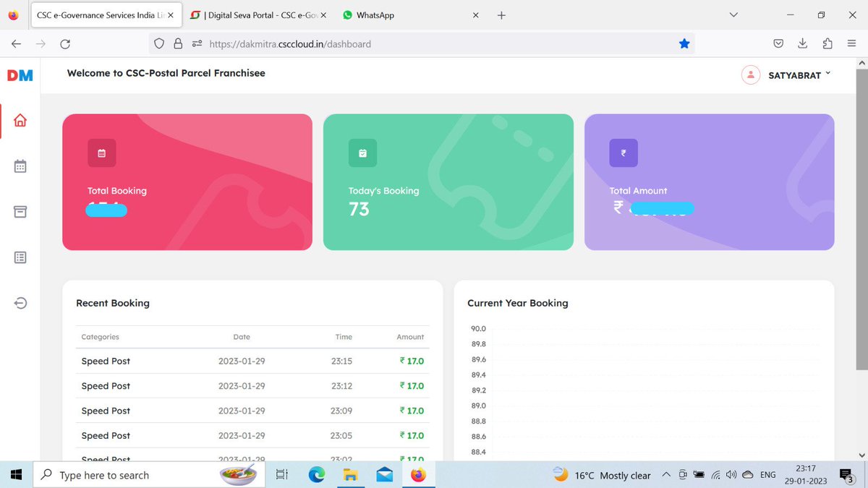Click the site padlock icon
This screenshot has height=488, width=868.
[178, 44]
